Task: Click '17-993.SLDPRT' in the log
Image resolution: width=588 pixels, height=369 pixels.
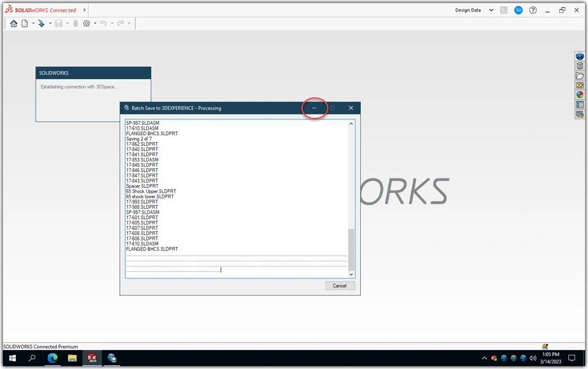Action: 142,201
